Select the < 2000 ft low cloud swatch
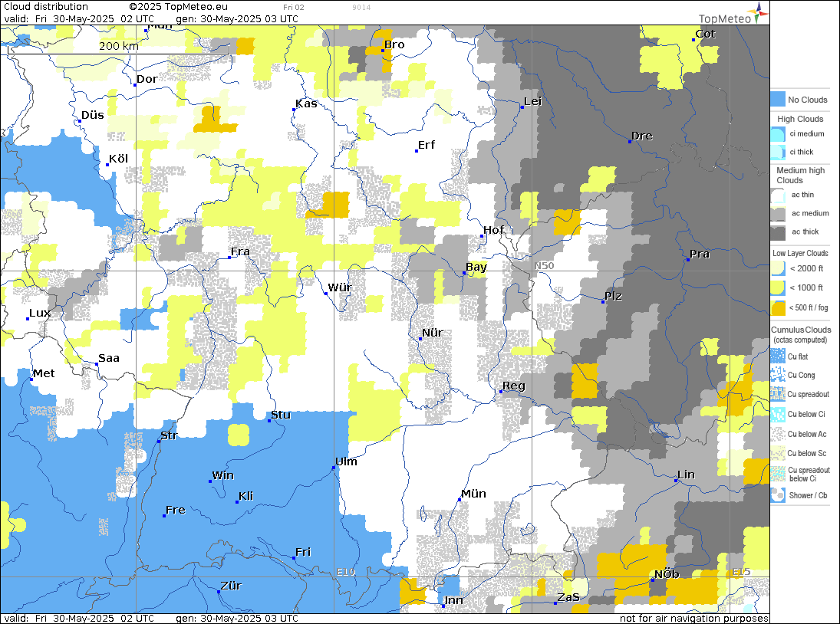This screenshot has width=840, height=624. click(778, 268)
